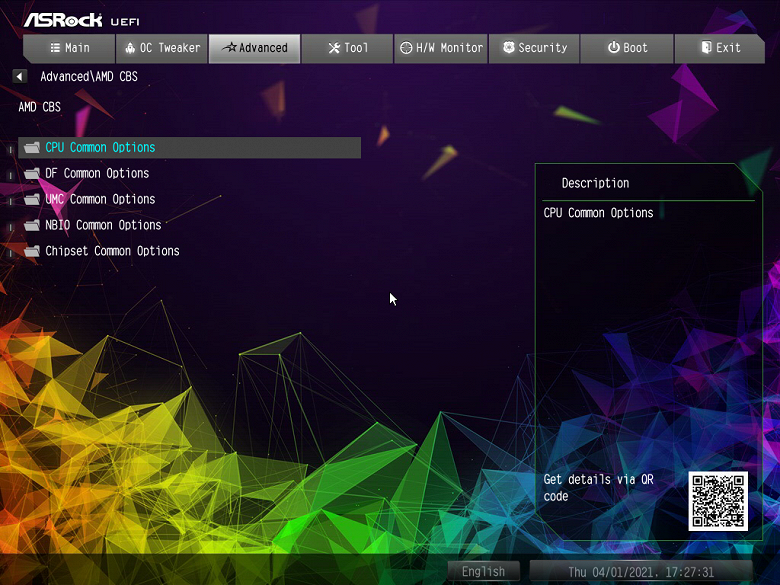Open the Security tab
The height and width of the screenshot is (585, 780).
point(534,48)
